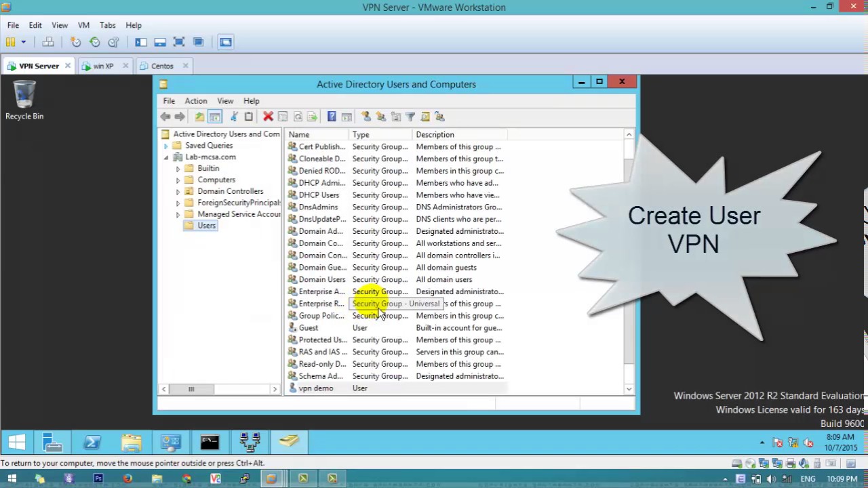Viewport: 868px width, 488px height.
Task: Open filter options funnel icon
Action: [410, 117]
